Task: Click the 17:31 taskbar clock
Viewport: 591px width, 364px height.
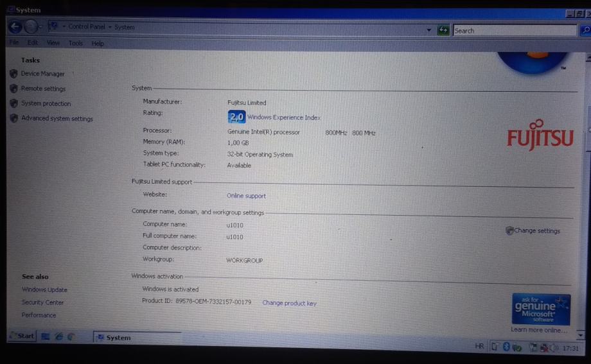Action: click(x=570, y=348)
